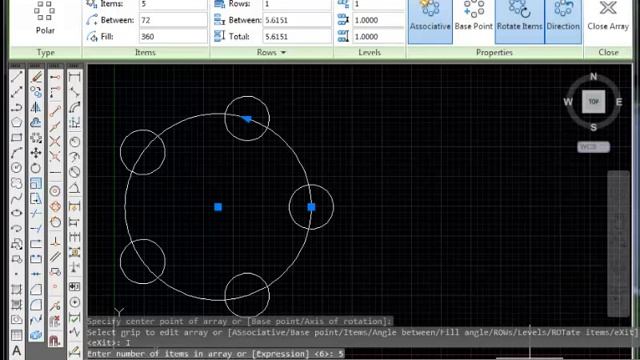640x360 pixels.
Task: Click the Levels count field
Action: (x=378, y=4)
